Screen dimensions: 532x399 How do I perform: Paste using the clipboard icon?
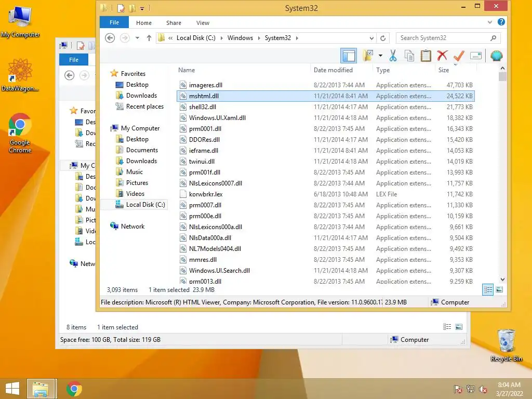tap(425, 56)
